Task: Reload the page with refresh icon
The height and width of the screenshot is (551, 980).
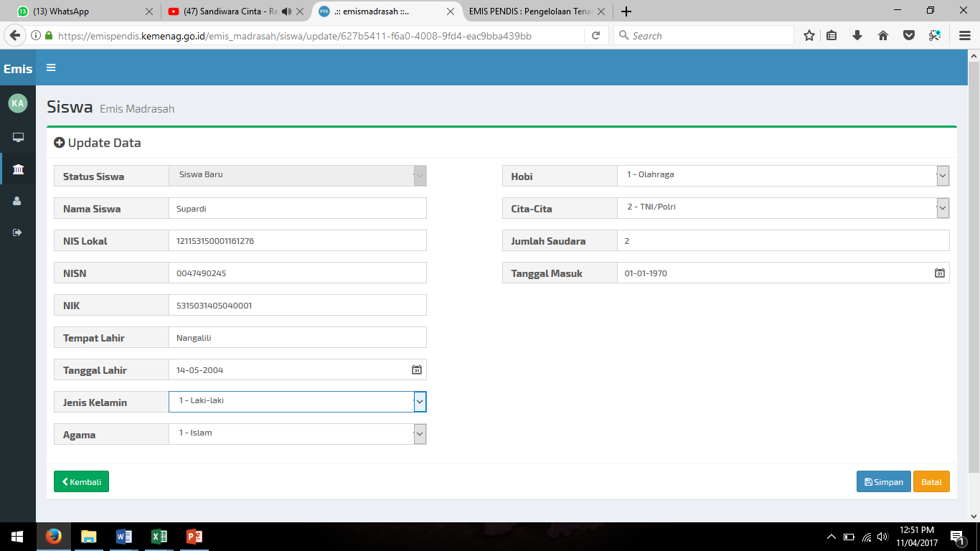Action: pyautogui.click(x=595, y=35)
